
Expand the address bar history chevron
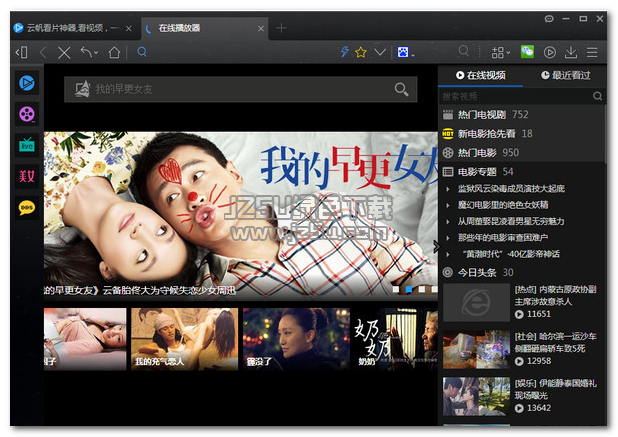tap(380, 52)
